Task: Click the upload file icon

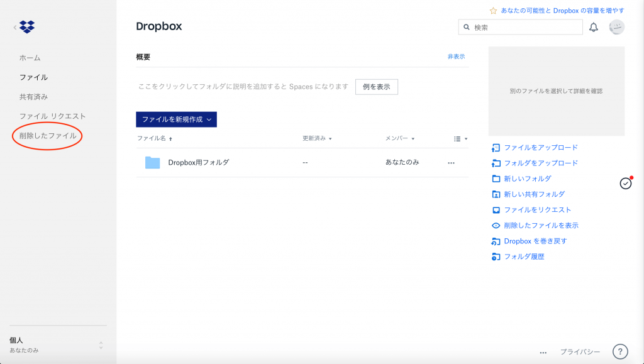Action: click(x=496, y=148)
